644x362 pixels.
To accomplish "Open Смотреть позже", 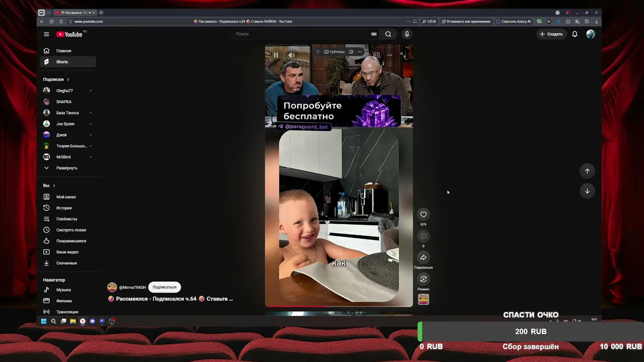I will 68,230.
